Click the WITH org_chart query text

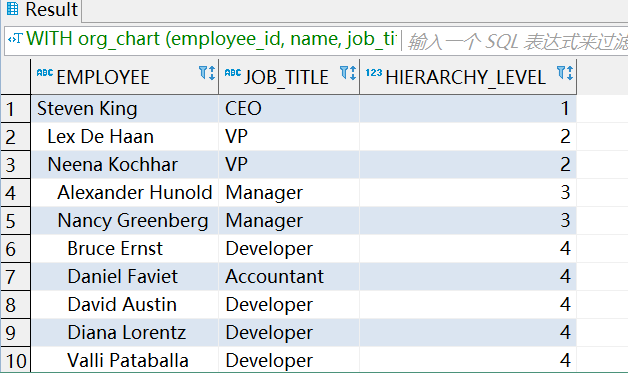click(x=211, y=39)
